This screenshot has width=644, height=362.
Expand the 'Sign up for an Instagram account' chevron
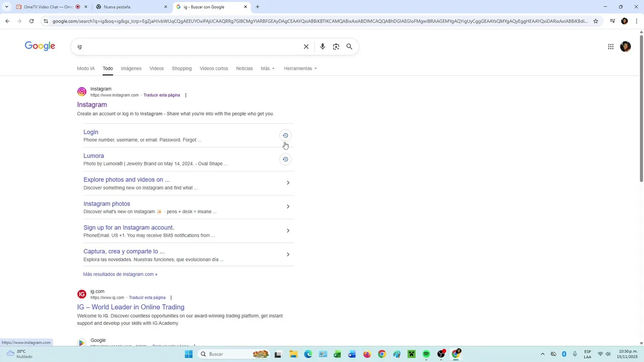tap(288, 231)
